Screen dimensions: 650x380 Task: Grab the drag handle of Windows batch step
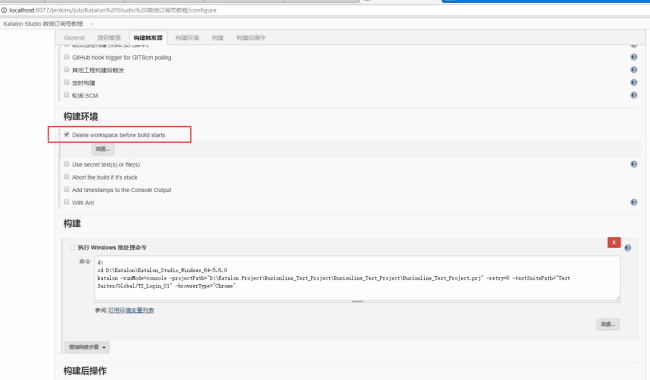[73, 247]
